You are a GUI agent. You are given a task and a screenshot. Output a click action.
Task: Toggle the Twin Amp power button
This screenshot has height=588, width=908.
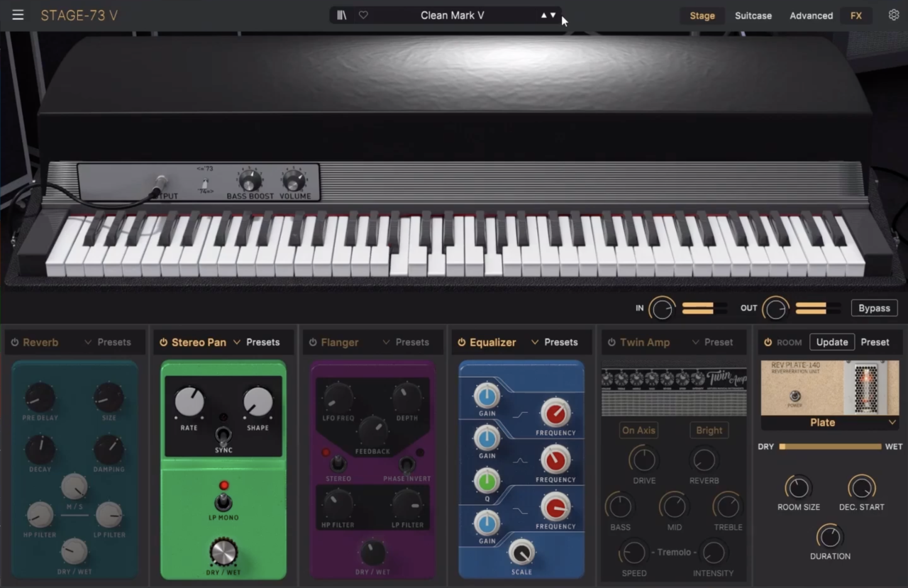611,343
